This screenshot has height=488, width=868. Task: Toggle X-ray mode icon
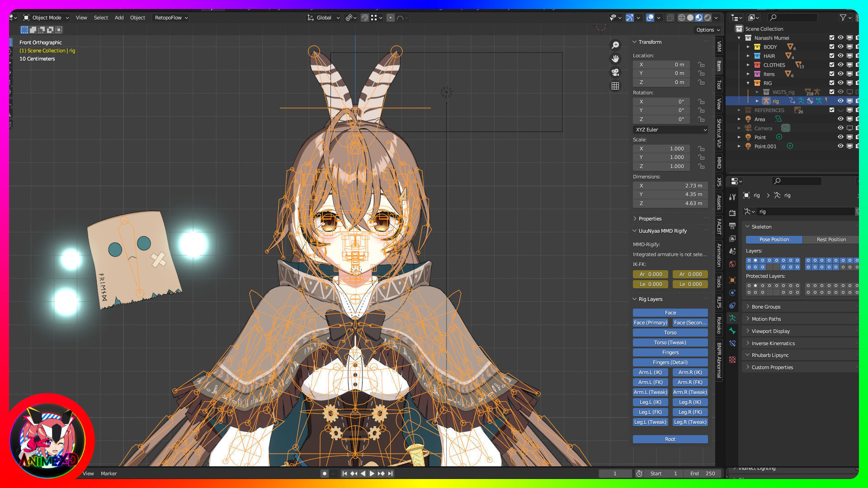pyautogui.click(x=670, y=18)
